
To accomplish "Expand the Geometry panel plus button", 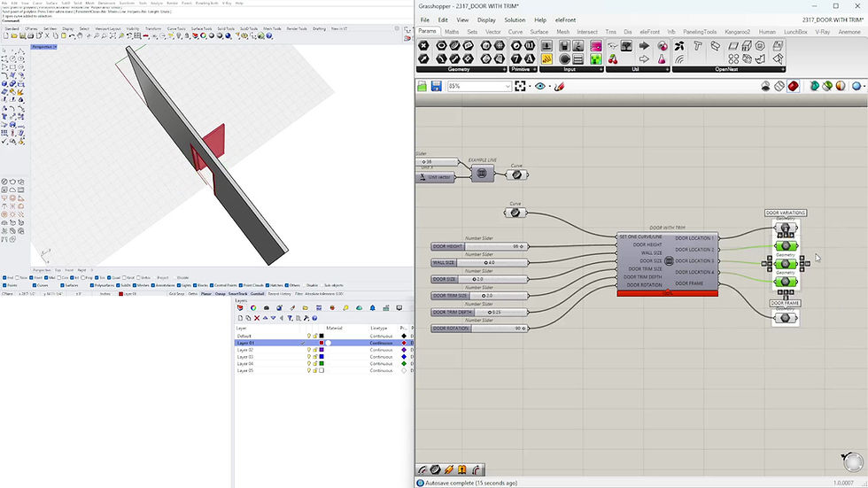I will click(x=504, y=69).
